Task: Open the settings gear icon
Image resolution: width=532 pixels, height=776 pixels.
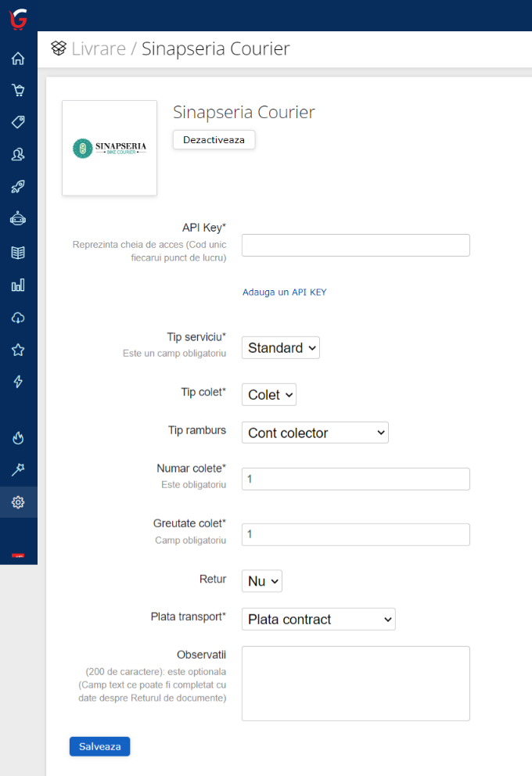Action: tap(18, 502)
